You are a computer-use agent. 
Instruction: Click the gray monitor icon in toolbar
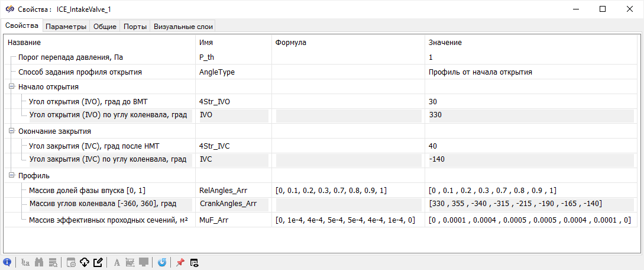point(144,262)
